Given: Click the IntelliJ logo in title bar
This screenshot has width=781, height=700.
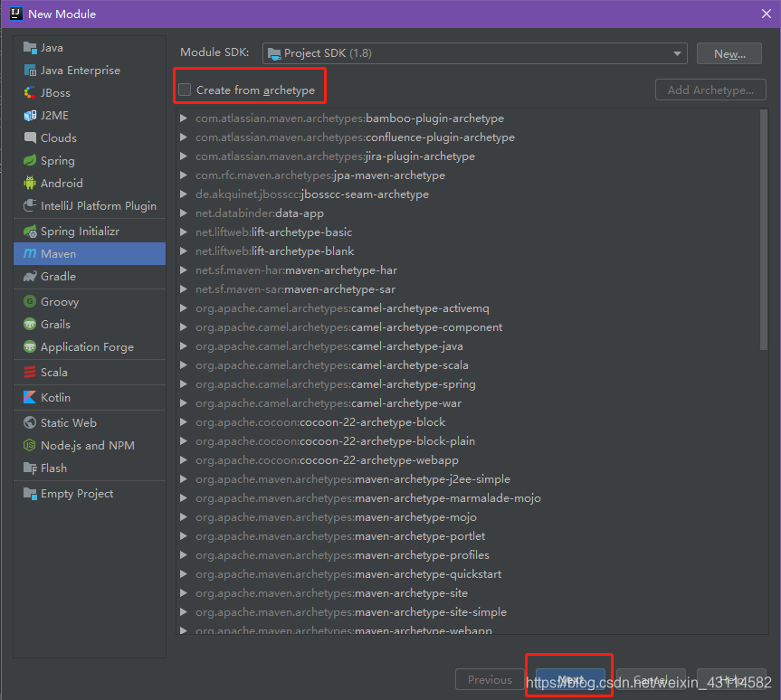Looking at the screenshot, I should pos(16,14).
